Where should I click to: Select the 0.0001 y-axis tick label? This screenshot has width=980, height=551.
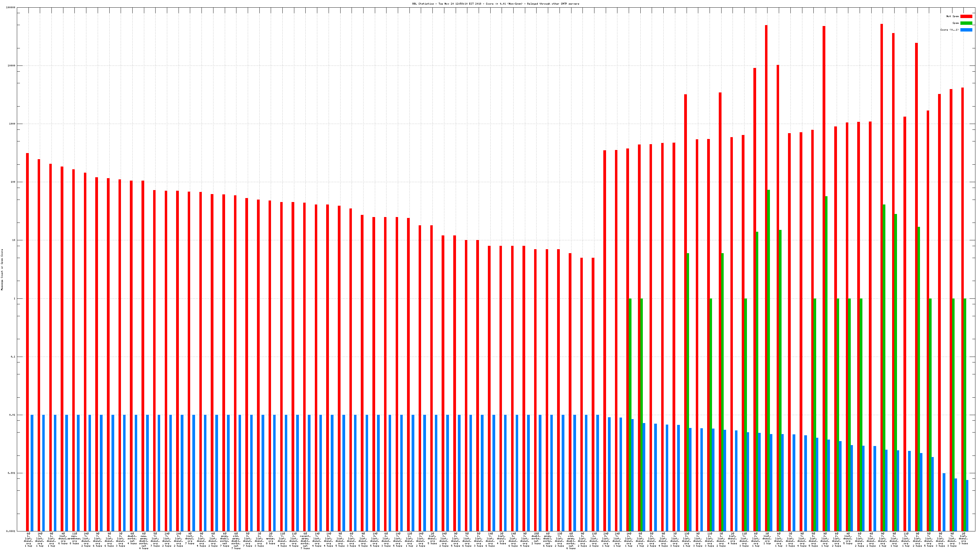click(11, 531)
